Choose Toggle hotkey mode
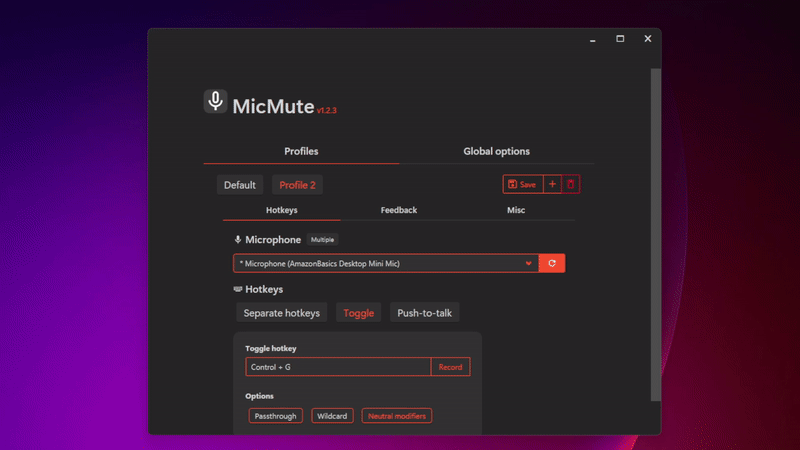This screenshot has height=450, width=800. tap(359, 313)
